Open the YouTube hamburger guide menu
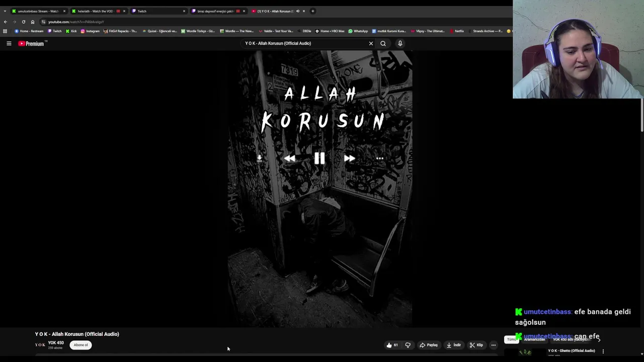 pos(9,44)
